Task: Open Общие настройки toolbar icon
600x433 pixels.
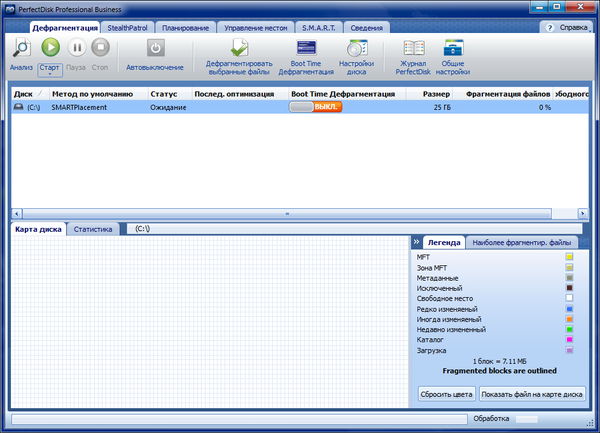Action: pyautogui.click(x=453, y=49)
